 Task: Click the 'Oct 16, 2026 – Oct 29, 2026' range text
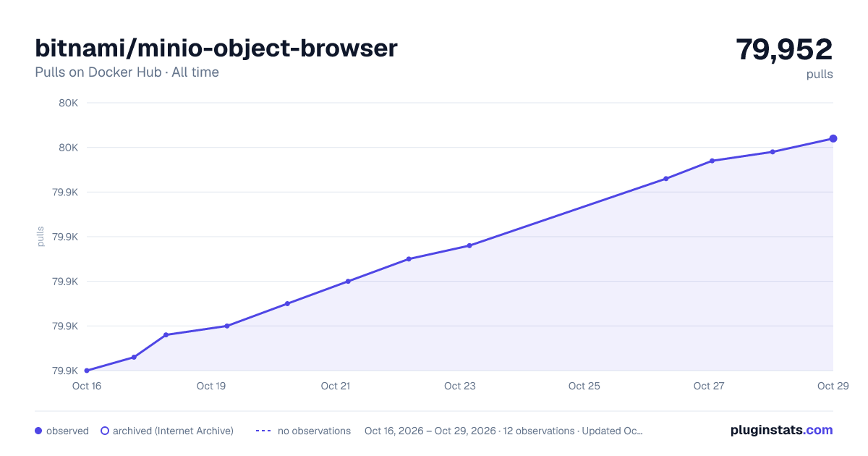(x=430, y=431)
